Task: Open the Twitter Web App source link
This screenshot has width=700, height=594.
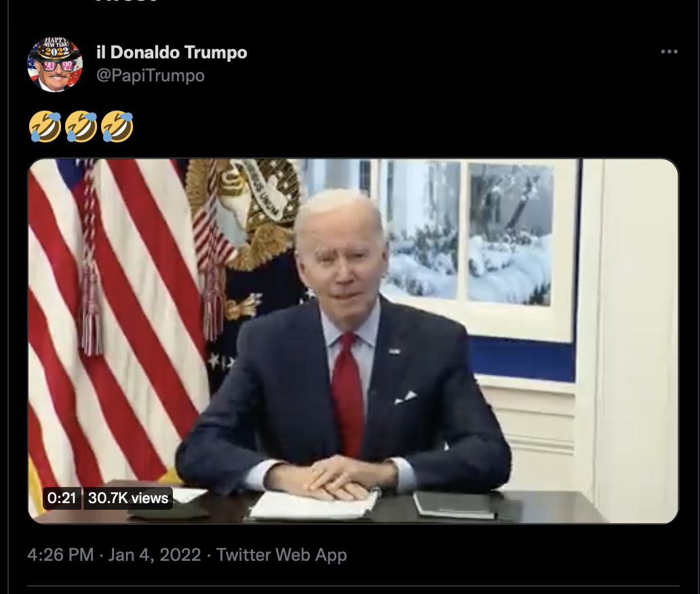Action: pyautogui.click(x=281, y=555)
